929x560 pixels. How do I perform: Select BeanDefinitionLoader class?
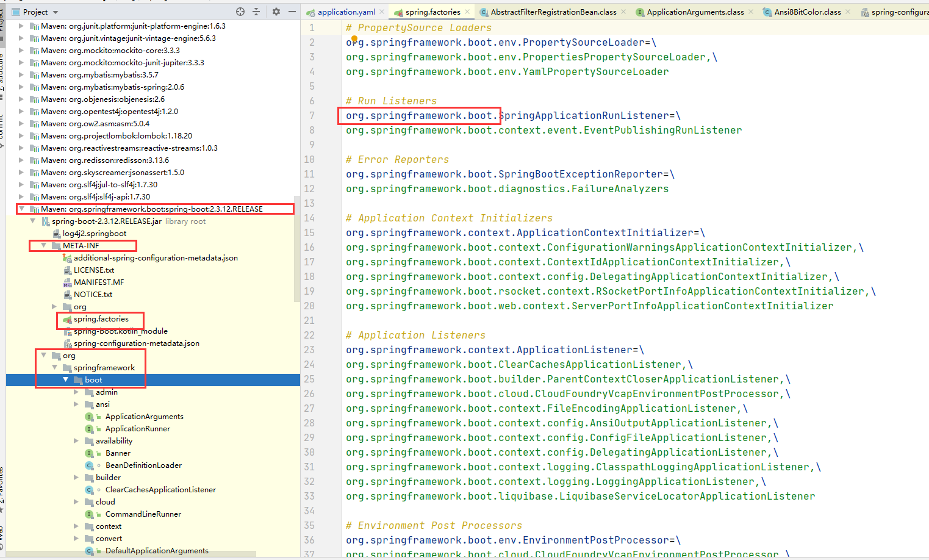pos(143,465)
